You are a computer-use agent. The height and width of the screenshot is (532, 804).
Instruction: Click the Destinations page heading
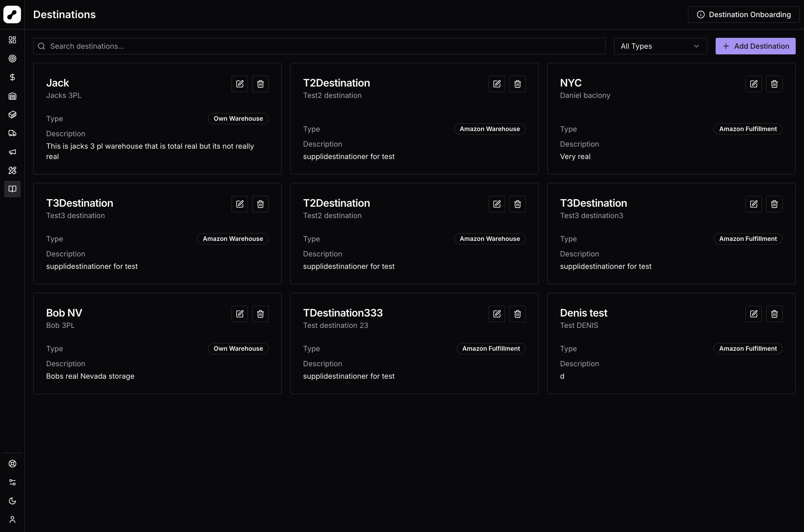coord(65,15)
